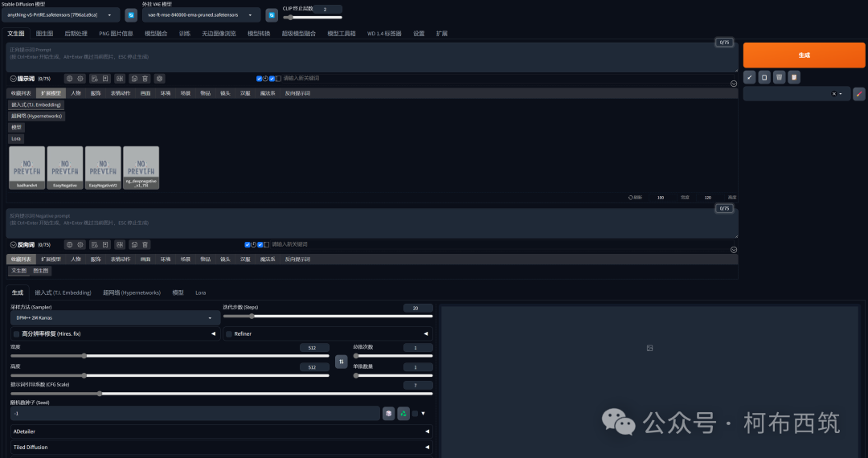868x458 pixels.
Task: Open the 模型融合 tab
Action: (156, 34)
